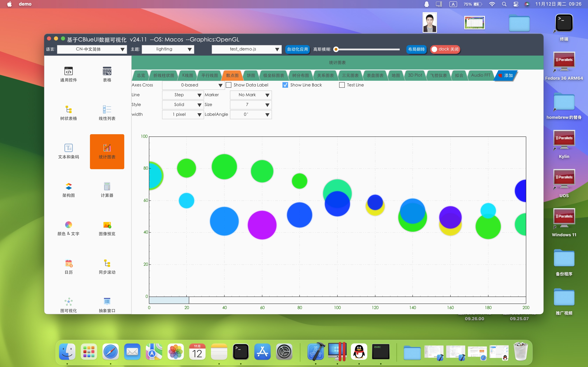Open the 主题 lighting theme dropdown
This screenshot has width=588, height=367.
pyautogui.click(x=168, y=49)
